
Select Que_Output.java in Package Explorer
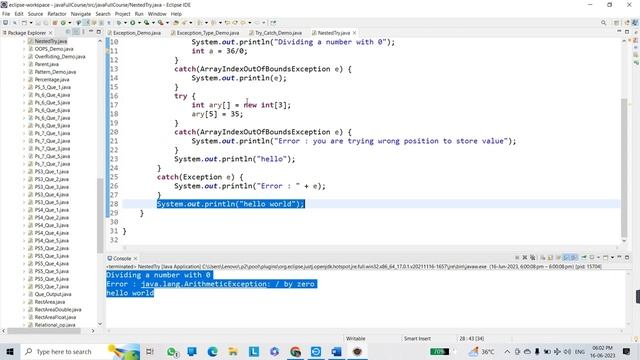[53, 294]
